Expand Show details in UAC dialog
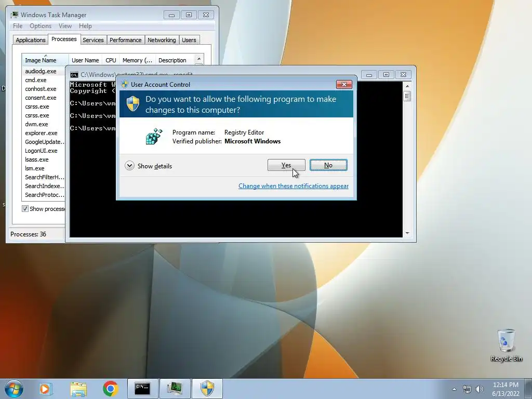 148,166
